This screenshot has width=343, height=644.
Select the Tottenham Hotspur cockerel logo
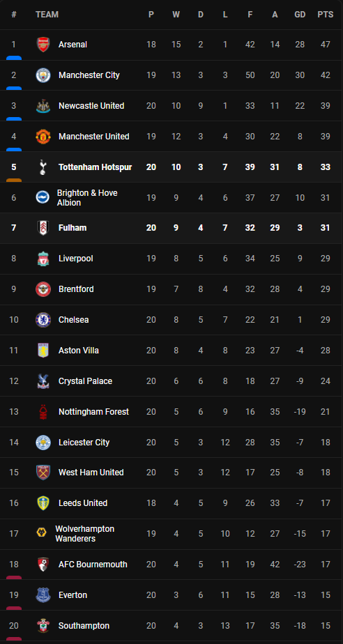[43, 167]
